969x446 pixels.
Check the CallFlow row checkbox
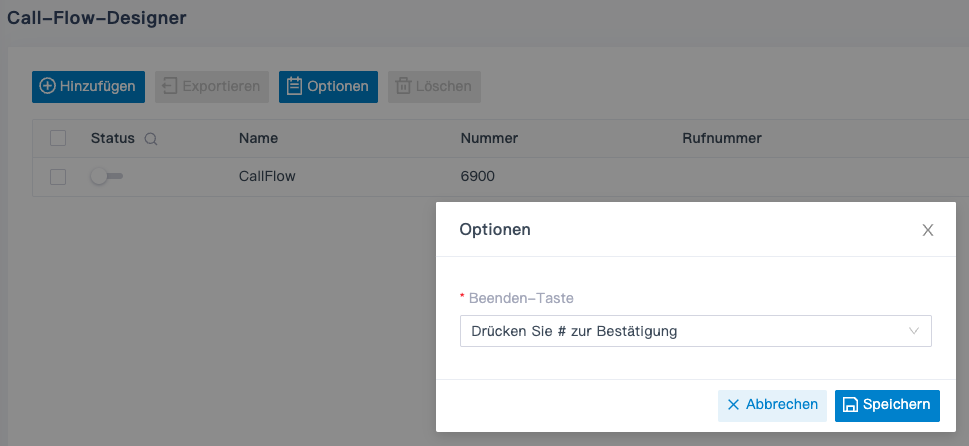click(58, 177)
